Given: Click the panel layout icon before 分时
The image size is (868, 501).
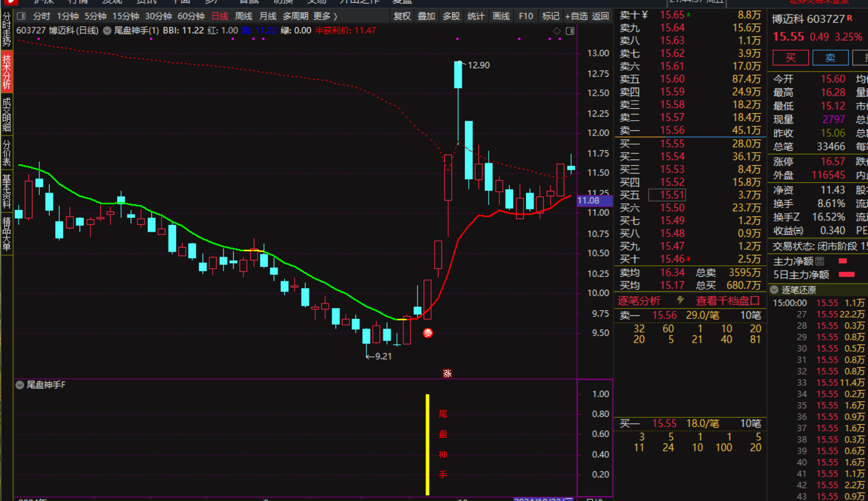Looking at the screenshot, I should tap(21, 16).
